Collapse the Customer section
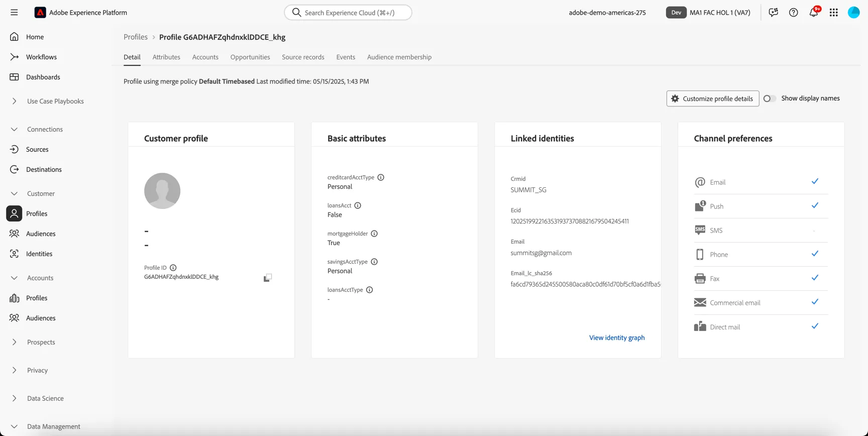The height and width of the screenshot is (436, 868). 14,193
